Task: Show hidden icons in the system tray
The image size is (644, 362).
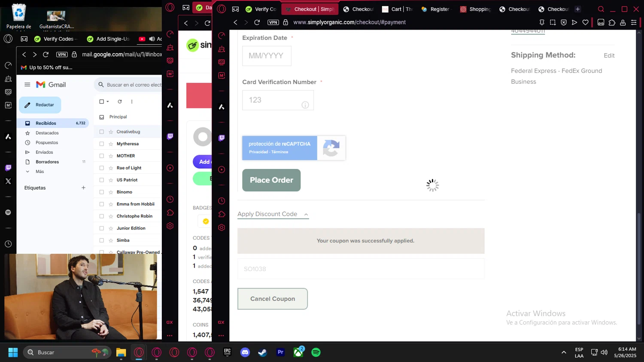Action: 564,352
